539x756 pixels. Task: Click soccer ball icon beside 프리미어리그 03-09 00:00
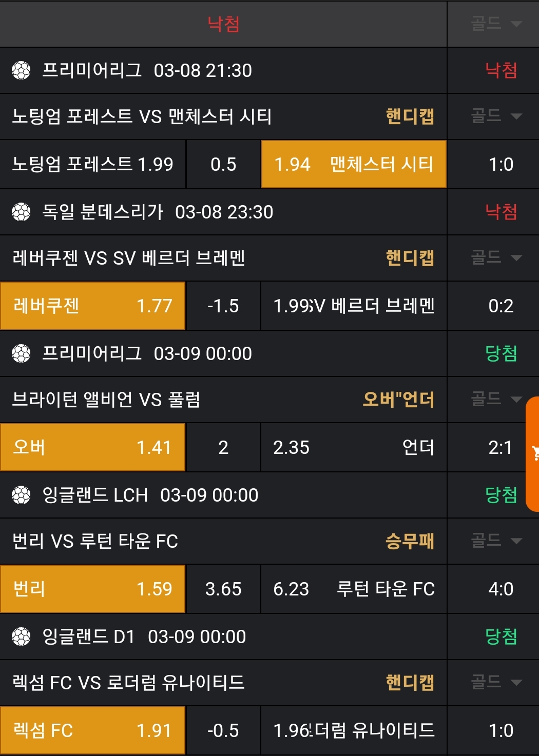(21, 353)
